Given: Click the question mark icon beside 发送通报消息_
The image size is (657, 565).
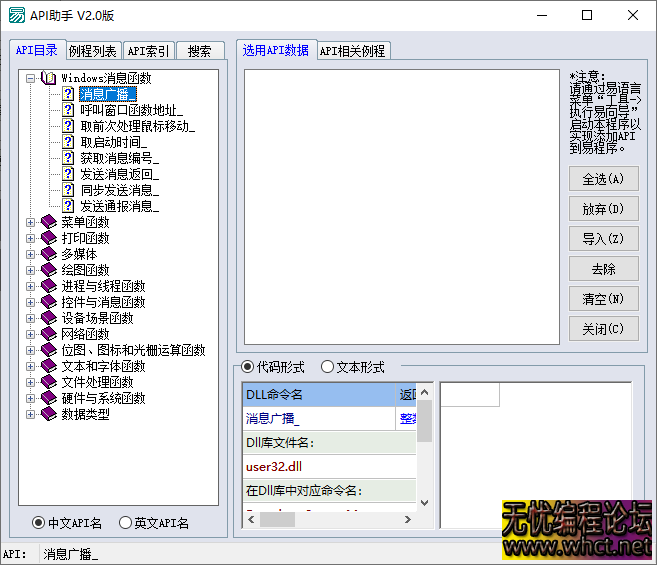Looking at the screenshot, I should point(68,206).
